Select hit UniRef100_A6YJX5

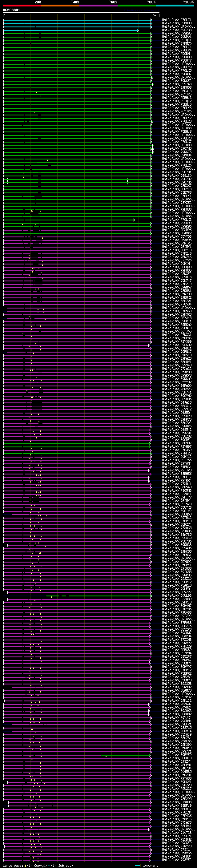pyautogui.click(x=177, y=94)
